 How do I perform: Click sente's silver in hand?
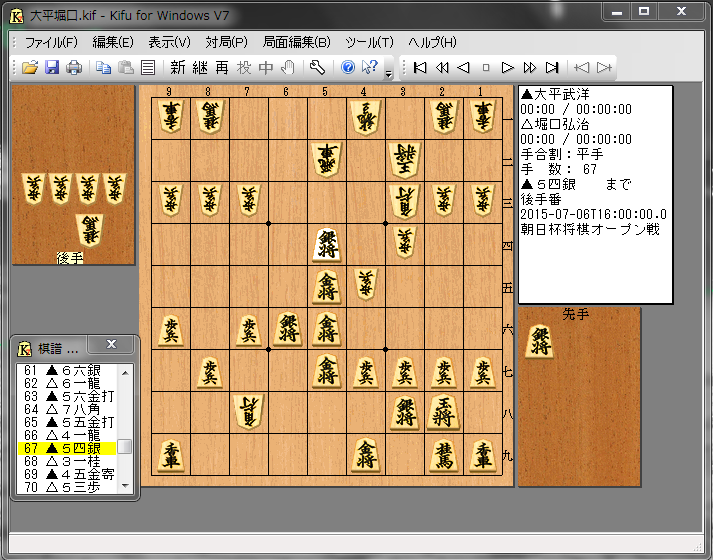click(540, 341)
